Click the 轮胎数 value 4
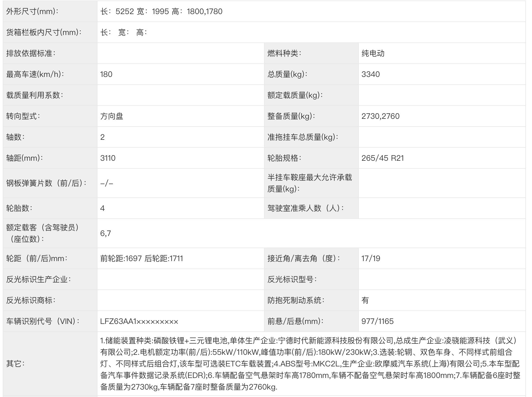Screen dimensions: 532x397 (x=102, y=208)
